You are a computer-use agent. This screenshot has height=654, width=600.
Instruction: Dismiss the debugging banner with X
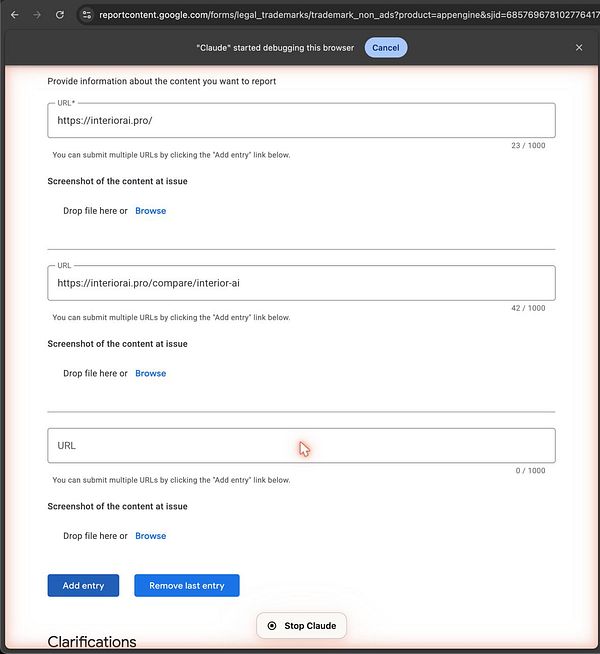pos(579,48)
